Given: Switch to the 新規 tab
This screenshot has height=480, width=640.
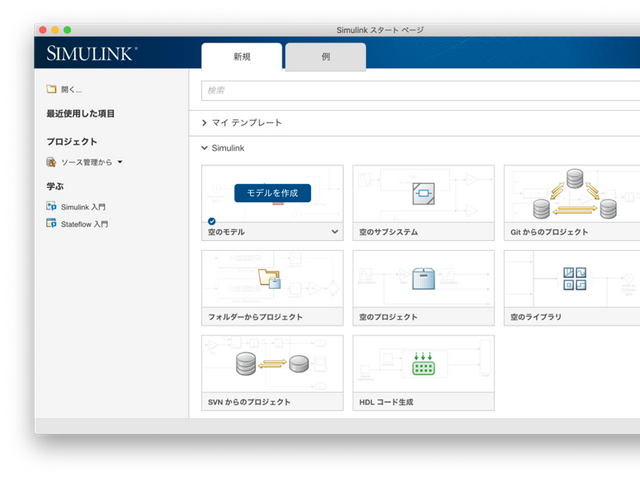Looking at the screenshot, I should click(x=242, y=57).
